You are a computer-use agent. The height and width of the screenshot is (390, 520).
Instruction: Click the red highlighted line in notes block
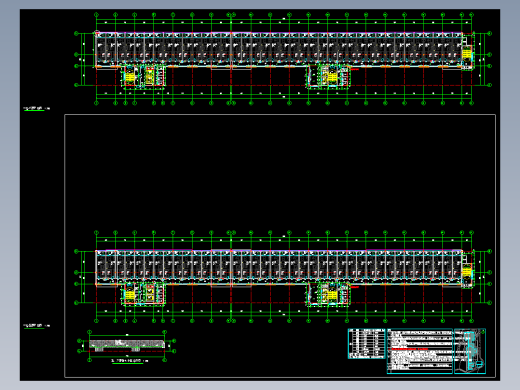[x=410, y=349]
